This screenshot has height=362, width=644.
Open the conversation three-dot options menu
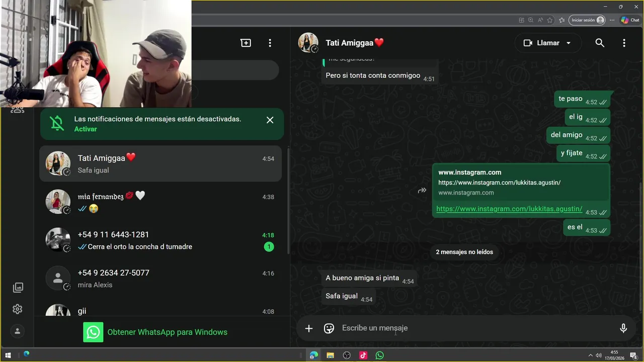(624, 43)
